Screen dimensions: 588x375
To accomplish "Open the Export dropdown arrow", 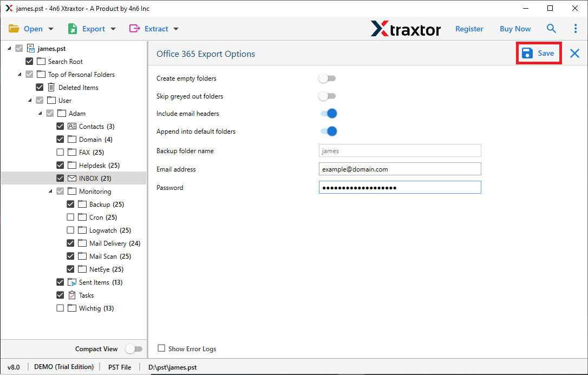I will pos(113,28).
